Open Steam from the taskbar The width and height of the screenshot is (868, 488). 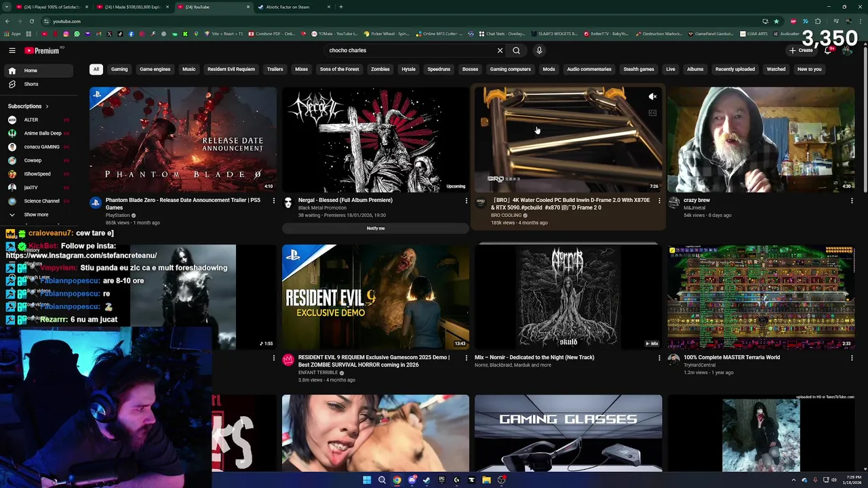[427, 480]
